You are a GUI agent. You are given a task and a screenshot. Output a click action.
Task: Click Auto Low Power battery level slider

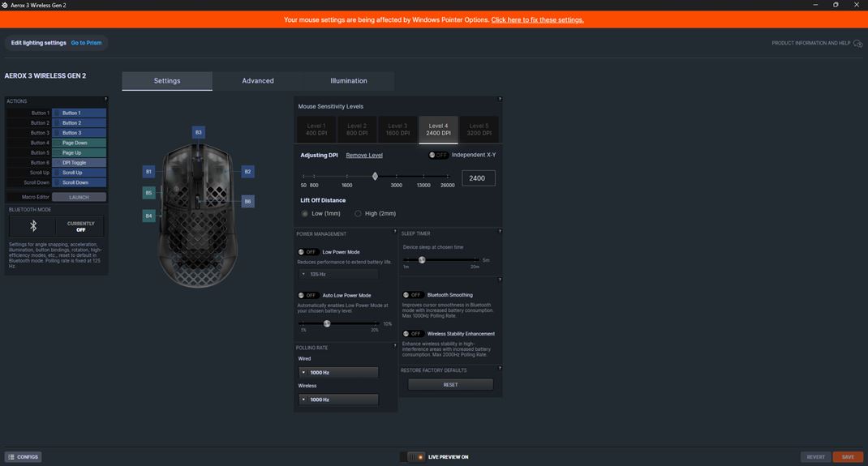pyautogui.click(x=327, y=323)
